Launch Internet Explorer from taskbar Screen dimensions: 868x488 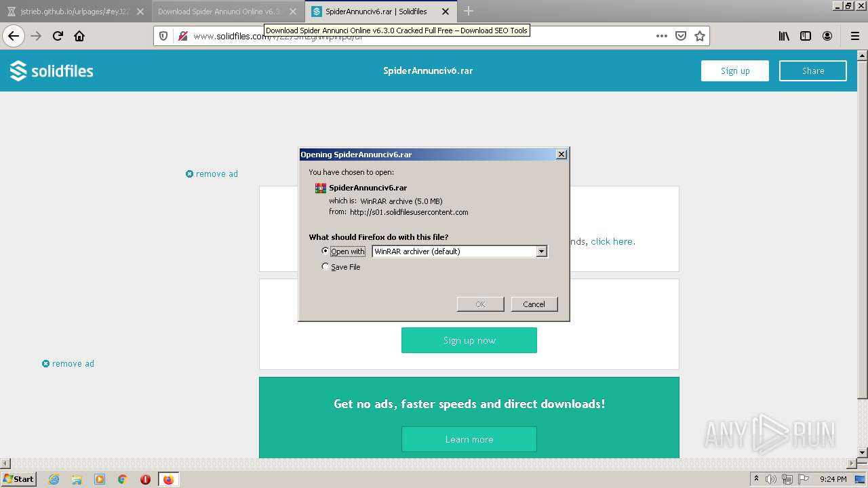point(54,479)
